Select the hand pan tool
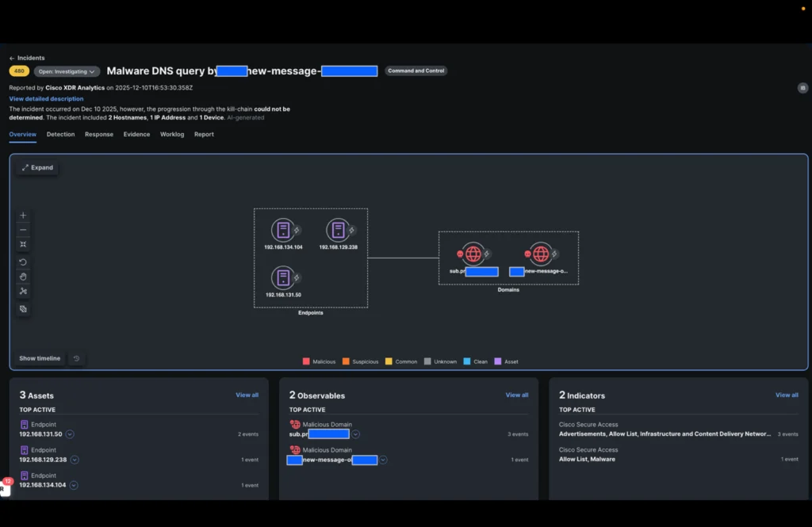 23,277
